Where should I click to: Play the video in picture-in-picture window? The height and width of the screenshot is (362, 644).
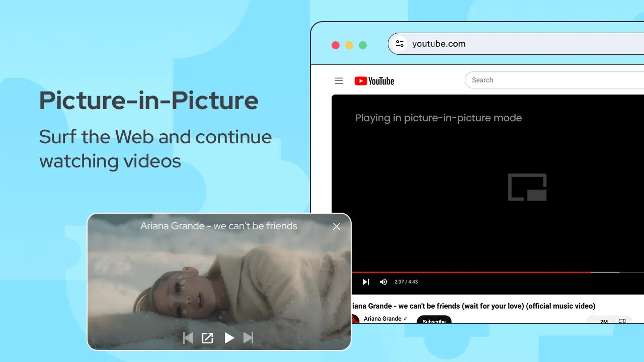point(229,338)
